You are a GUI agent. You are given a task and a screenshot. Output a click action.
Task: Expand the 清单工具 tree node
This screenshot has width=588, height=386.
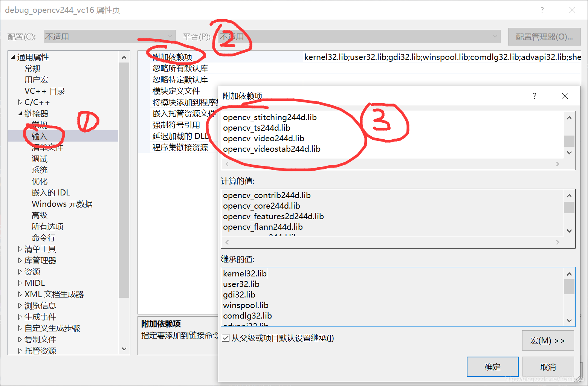pos(20,249)
